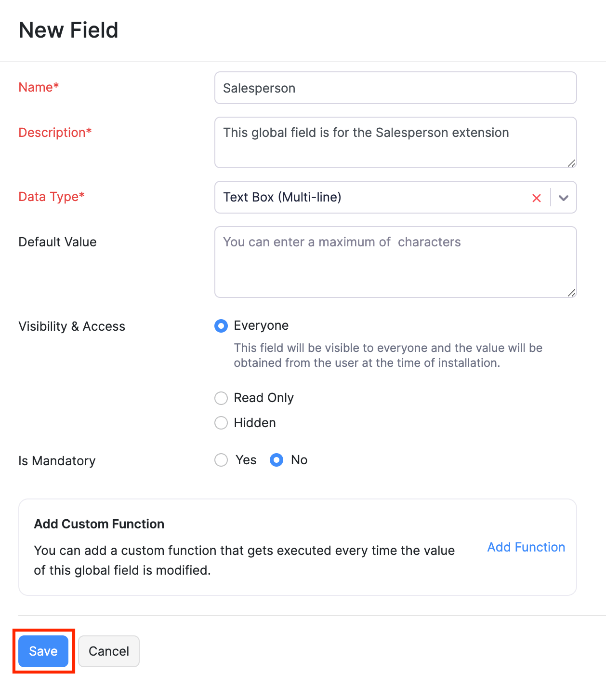Expand the Data Type dropdown arrow
The width and height of the screenshot is (606, 700).
(564, 198)
